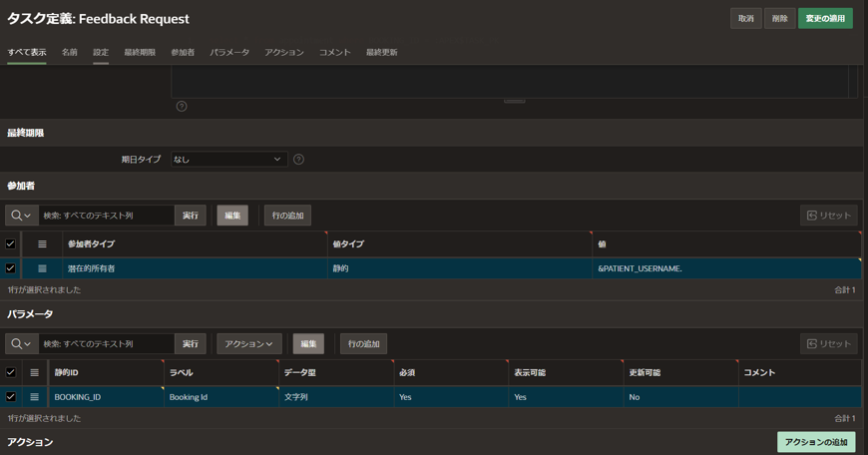Click the データ型 column header
The width and height of the screenshot is (868, 455).
coord(336,372)
